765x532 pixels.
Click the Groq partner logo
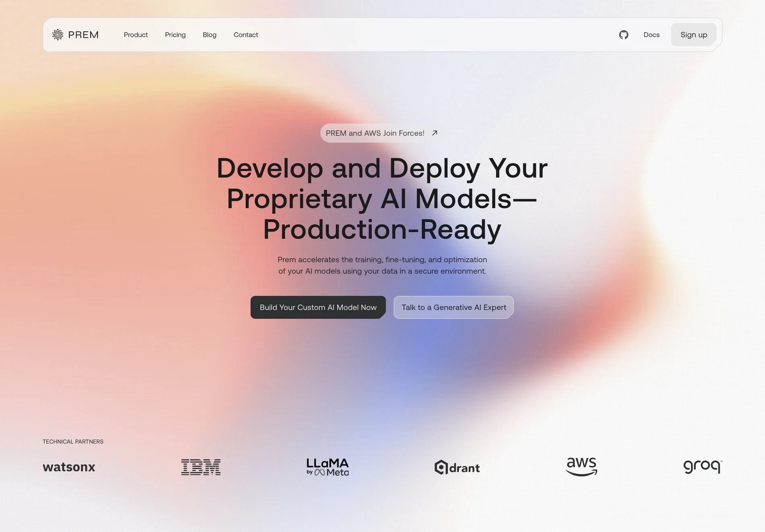(703, 466)
